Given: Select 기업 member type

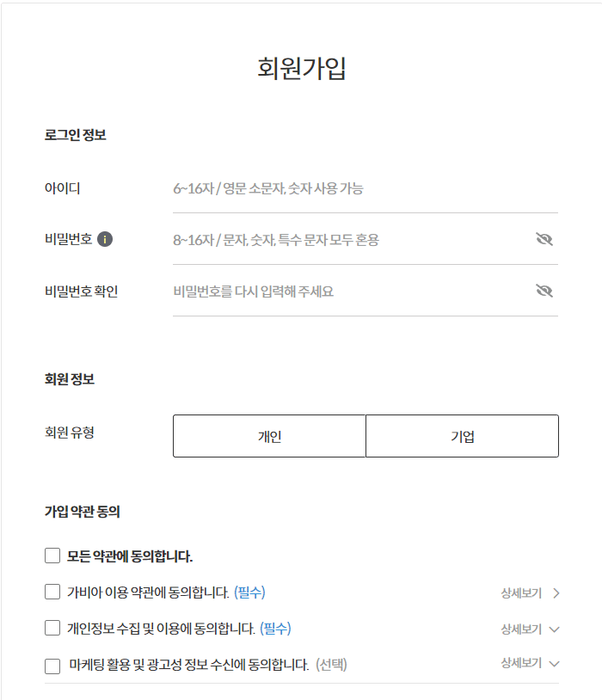Looking at the screenshot, I should (x=463, y=436).
